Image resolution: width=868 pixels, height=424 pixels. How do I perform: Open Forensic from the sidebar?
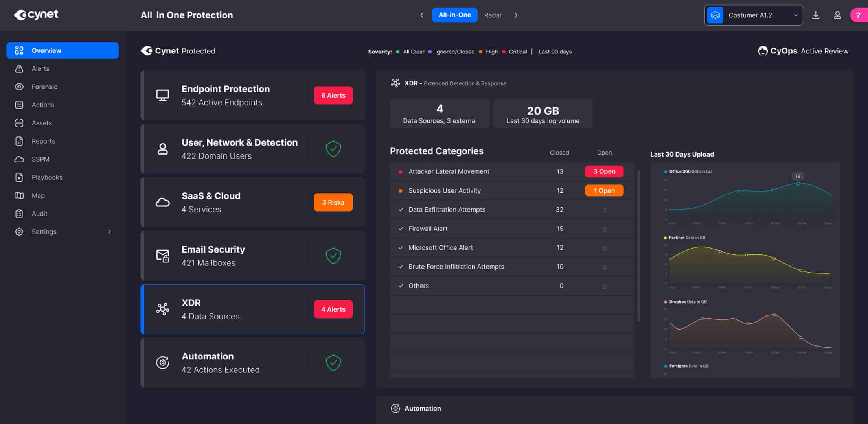(44, 87)
